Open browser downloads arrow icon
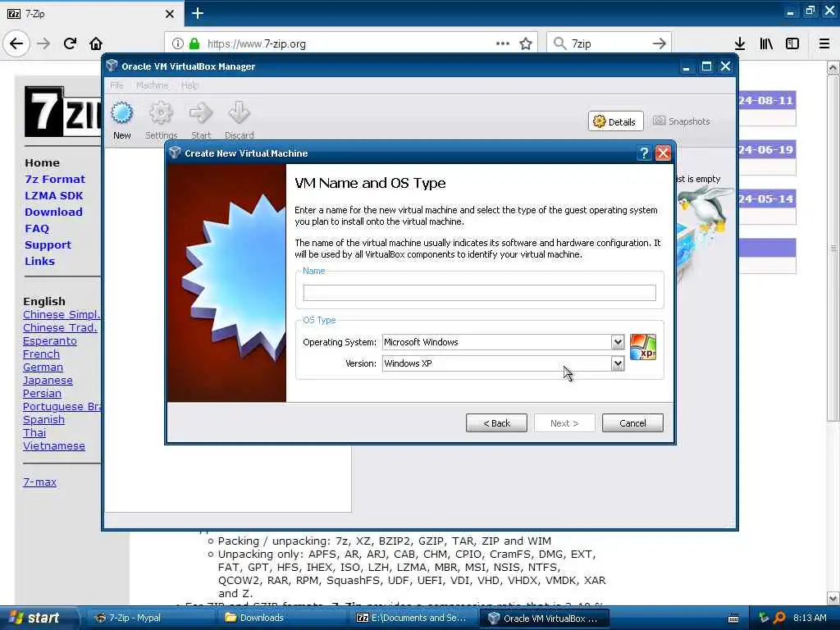Viewport: 840px width, 630px height. (x=740, y=43)
